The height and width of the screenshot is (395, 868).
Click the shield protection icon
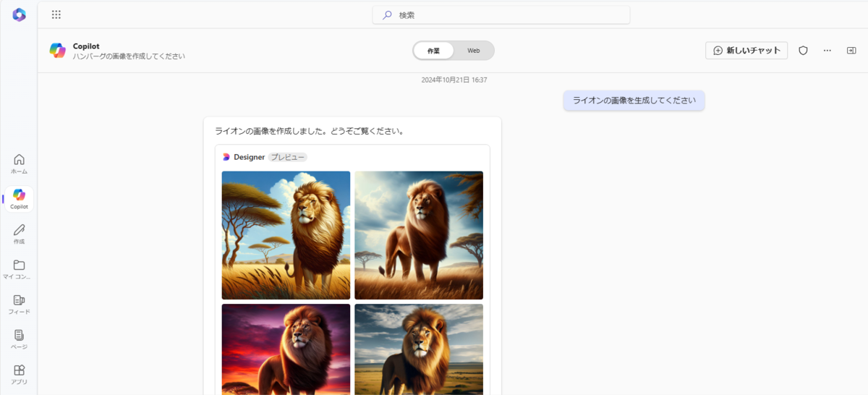click(803, 51)
